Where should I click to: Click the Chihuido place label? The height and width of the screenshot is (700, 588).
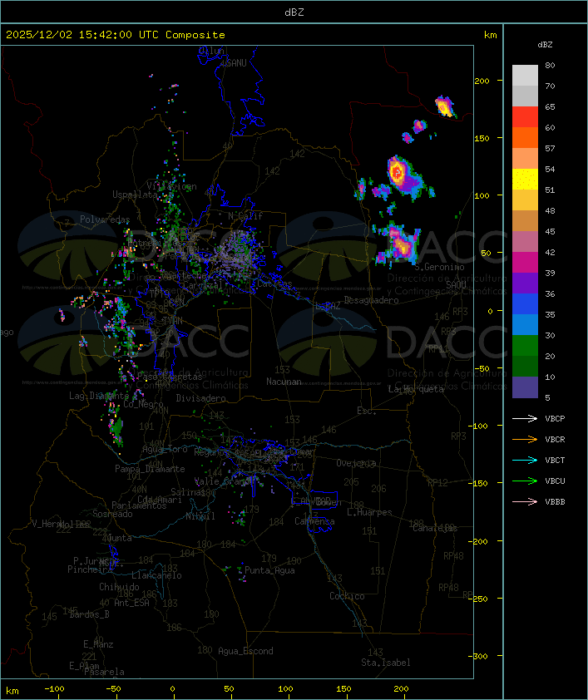tap(119, 587)
